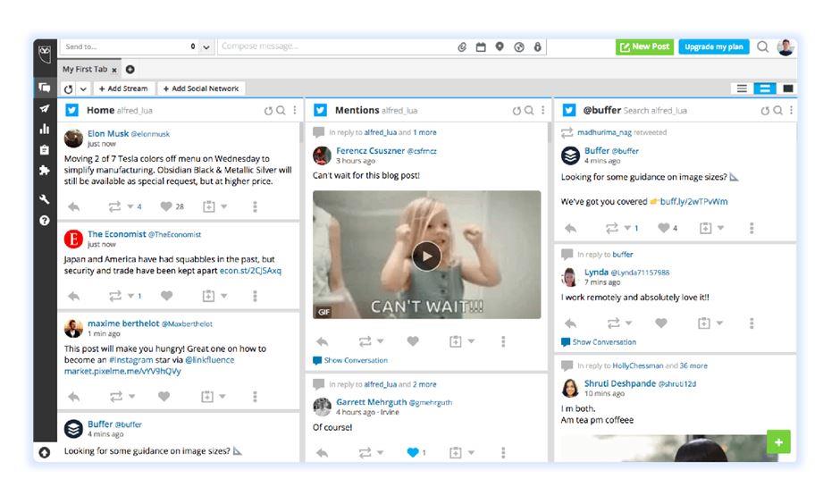This screenshot has height=504, width=840.
Task: Open Analytics bar chart icon in sidebar
Action: pyautogui.click(x=44, y=130)
